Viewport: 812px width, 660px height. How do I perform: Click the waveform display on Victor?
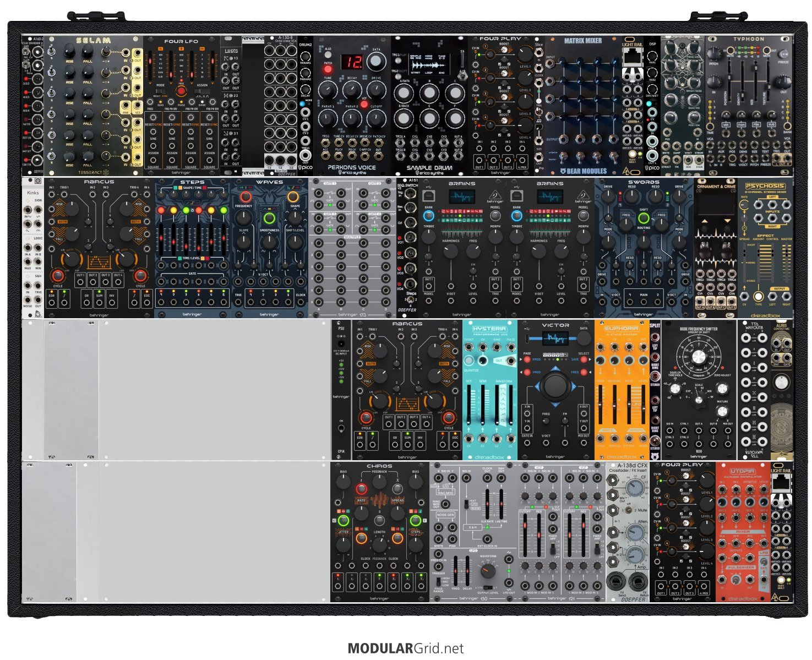point(555,338)
